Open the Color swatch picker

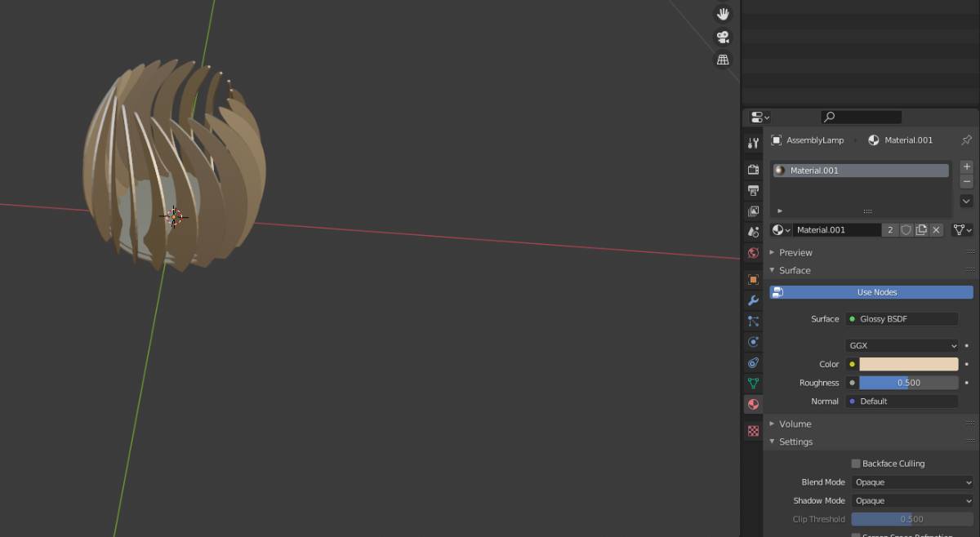tap(908, 364)
